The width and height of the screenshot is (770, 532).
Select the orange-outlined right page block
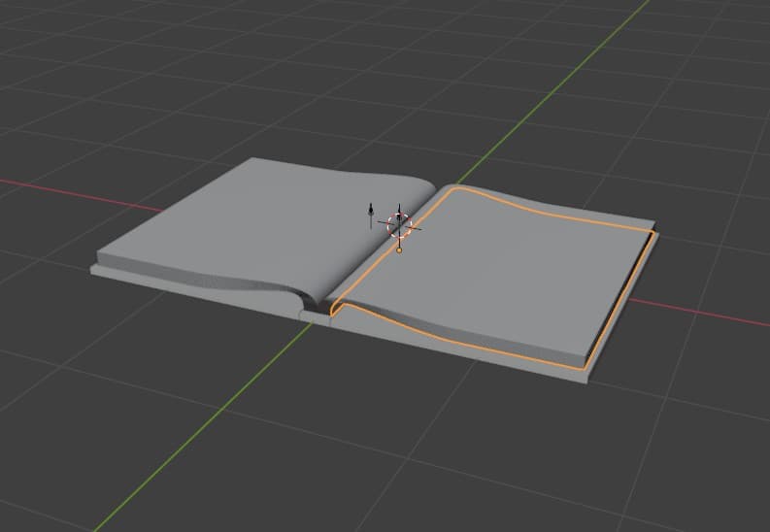tap(491, 279)
